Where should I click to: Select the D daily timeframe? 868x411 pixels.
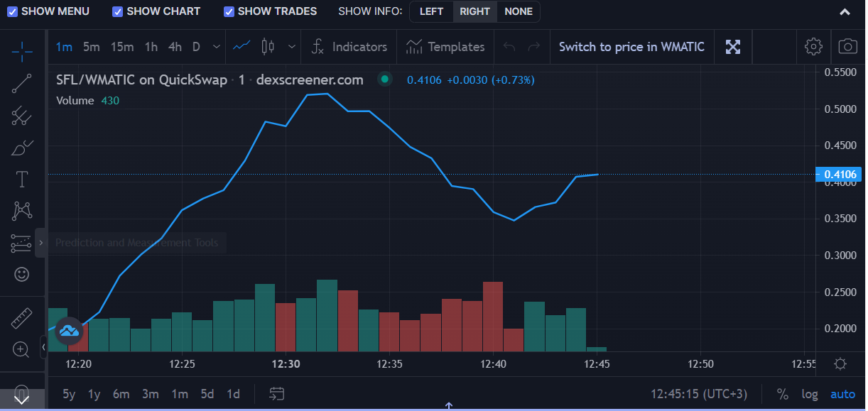coord(197,47)
